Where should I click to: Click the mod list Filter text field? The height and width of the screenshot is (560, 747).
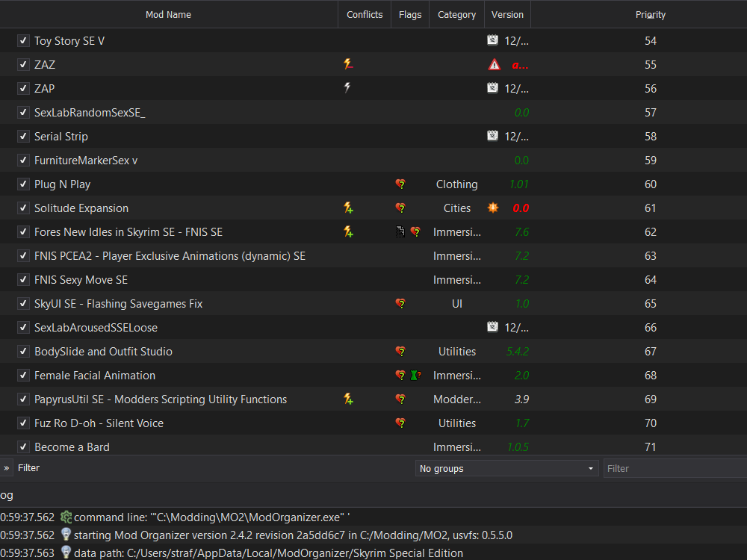[x=675, y=468]
